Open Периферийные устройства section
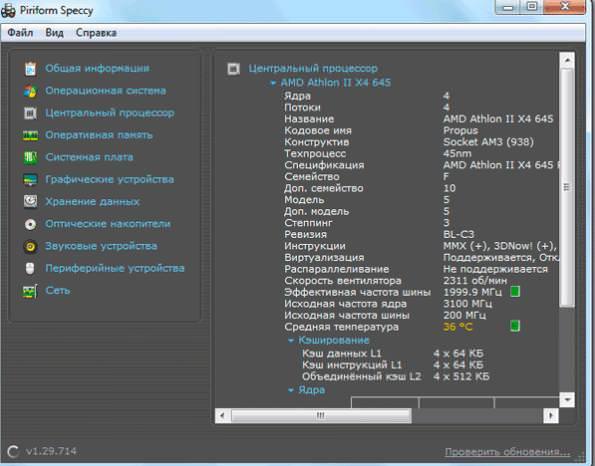 115,268
